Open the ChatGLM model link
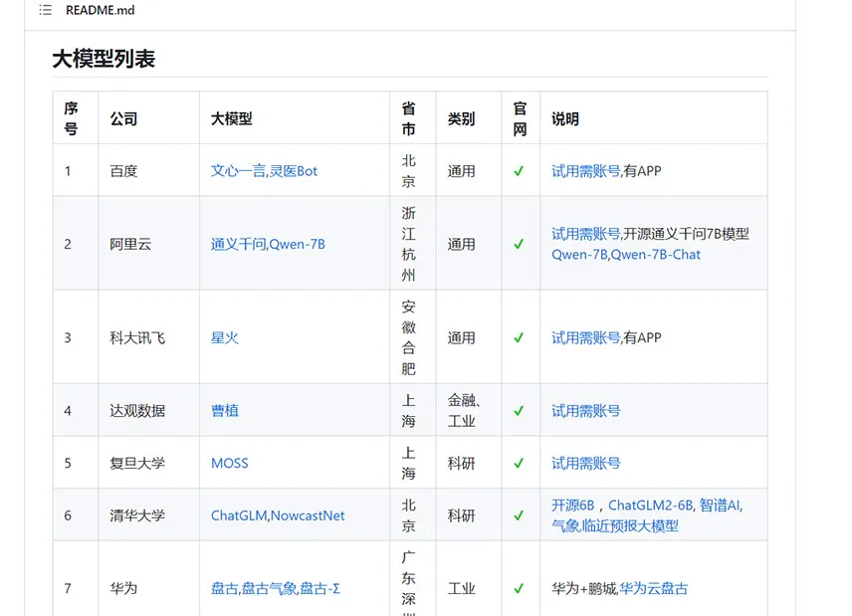This screenshot has height=616, width=852. 239,515
